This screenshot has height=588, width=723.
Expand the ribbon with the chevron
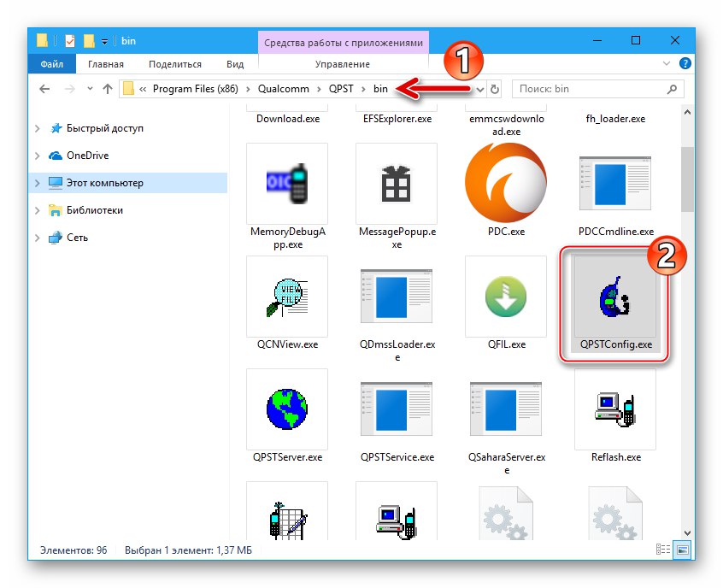[x=667, y=63]
